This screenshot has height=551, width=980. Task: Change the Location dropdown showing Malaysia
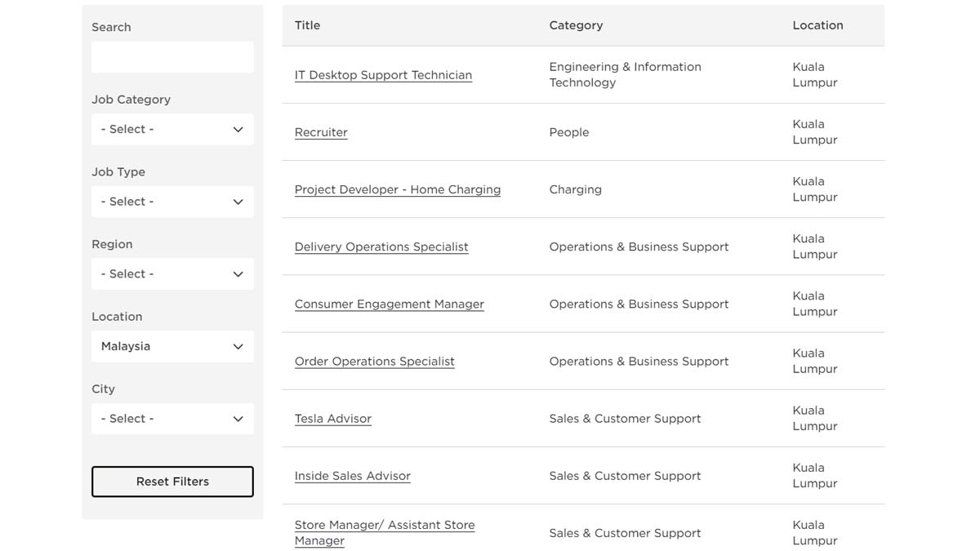coord(172,346)
